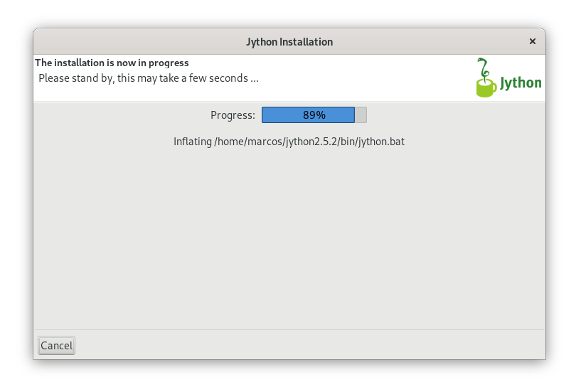576x392 pixels.
Task: Click the Progress: label
Action: click(233, 115)
